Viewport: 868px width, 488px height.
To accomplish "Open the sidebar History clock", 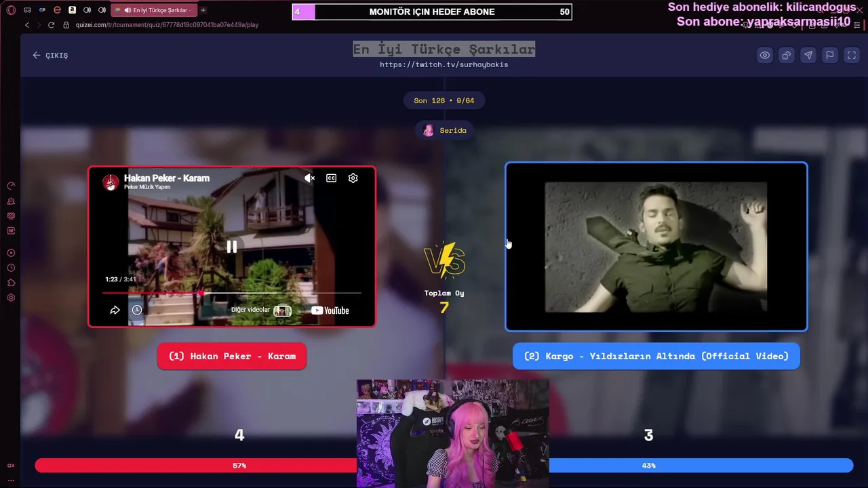I will click(x=11, y=268).
